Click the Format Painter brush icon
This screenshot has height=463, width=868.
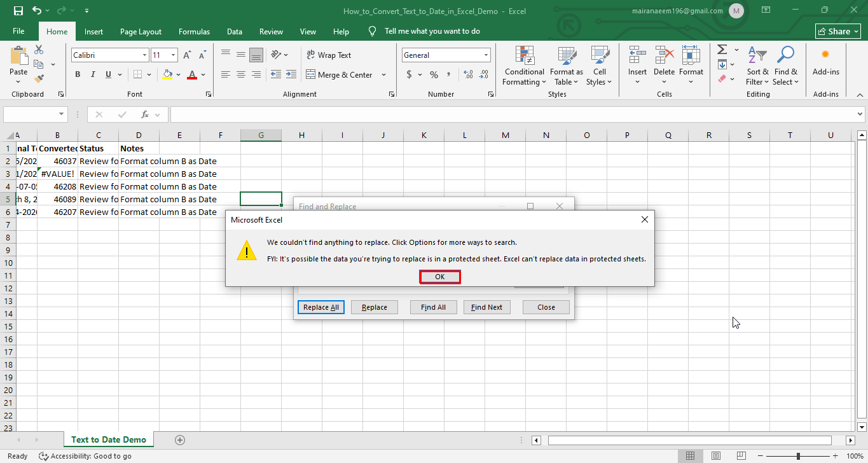(x=39, y=79)
